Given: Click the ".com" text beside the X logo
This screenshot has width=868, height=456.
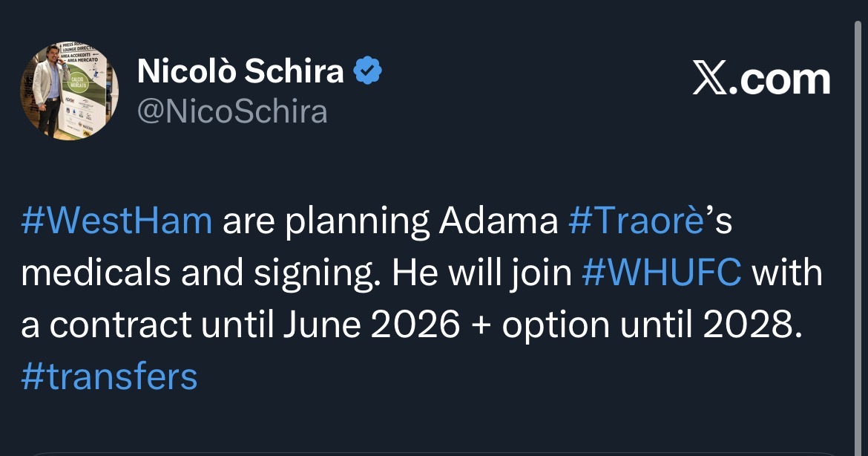Looking at the screenshot, I should [x=781, y=79].
